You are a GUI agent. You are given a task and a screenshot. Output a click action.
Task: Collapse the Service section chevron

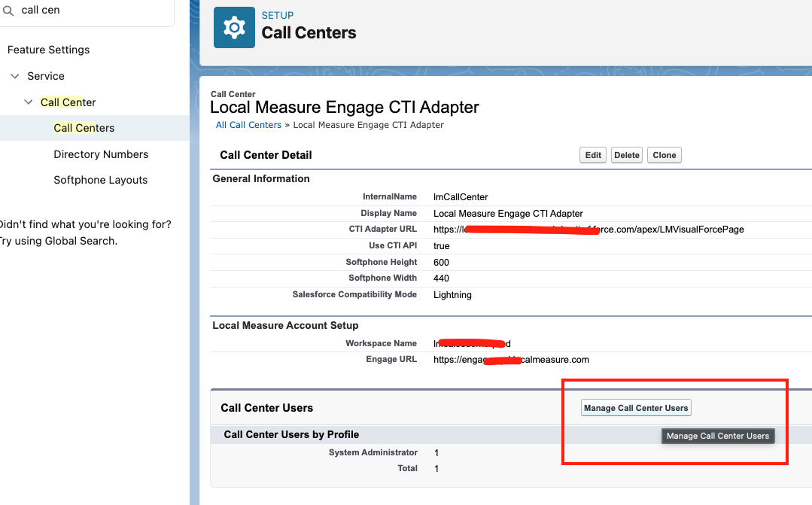pos(14,76)
